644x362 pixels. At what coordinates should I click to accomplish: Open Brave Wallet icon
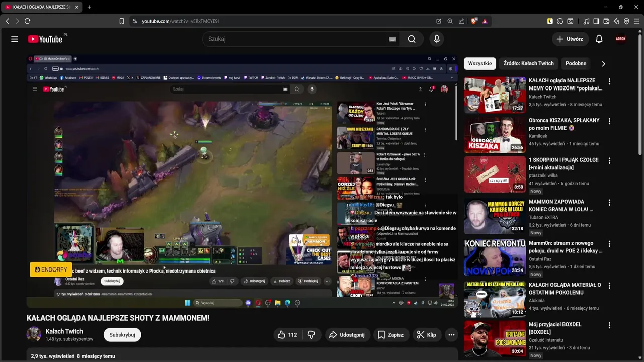[x=606, y=21]
